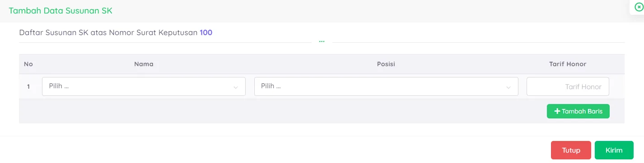Add a new row with Tambah Baris
Screen dimensions: 644x163
pyautogui.click(x=578, y=111)
